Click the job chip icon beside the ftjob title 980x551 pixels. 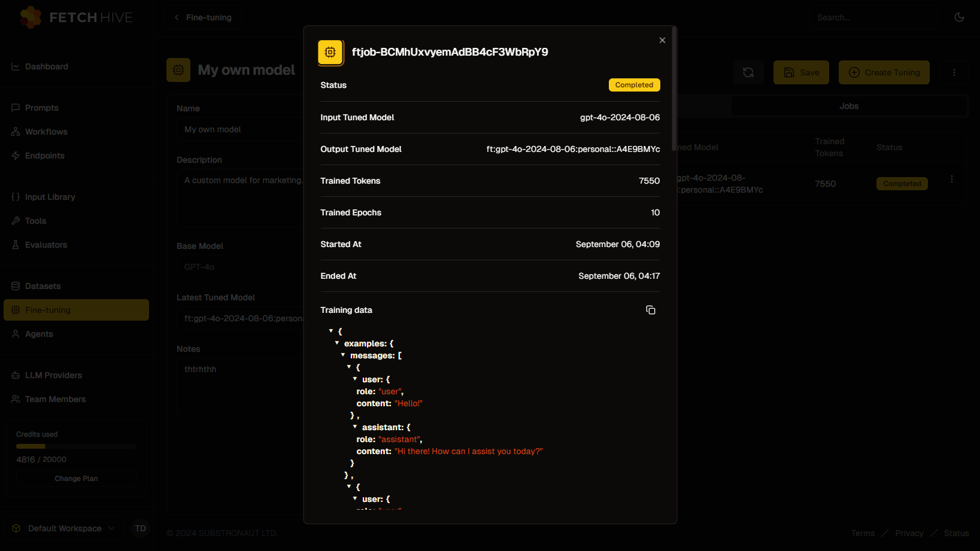(x=330, y=53)
